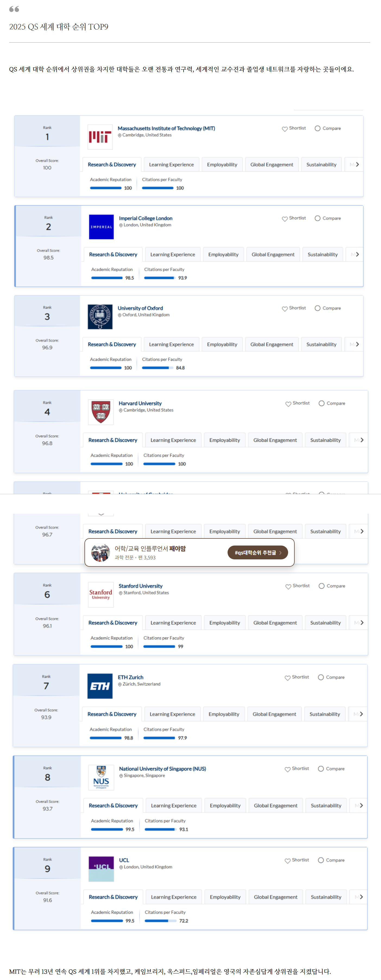
Task: Click the NUS logo image
Action: coord(101,777)
